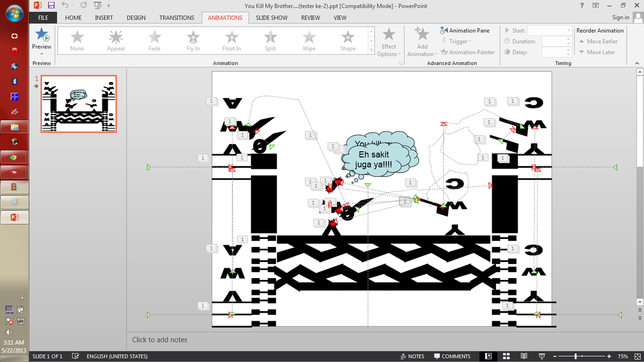
Task: Select the Shape animation effect
Action: tap(348, 40)
